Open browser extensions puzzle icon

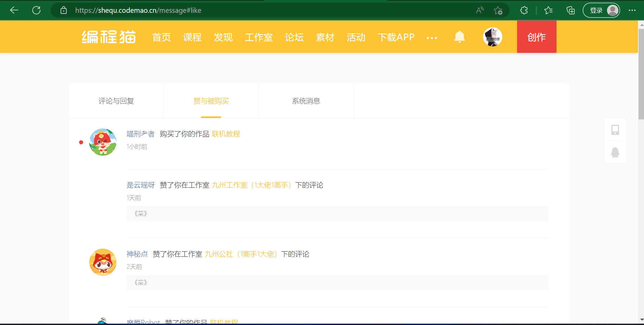[x=524, y=10]
